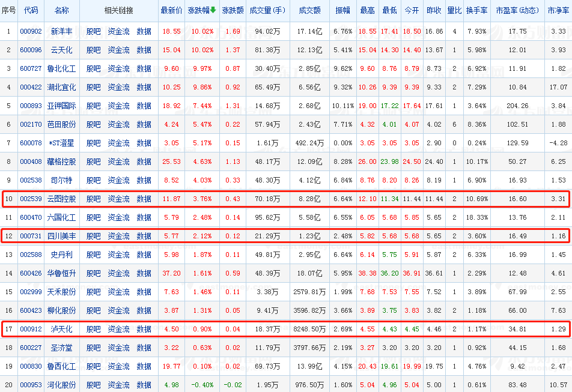The width and height of the screenshot is (572, 392).
Task: Open 资金流 link for 新洋丰
Action: 118,31
